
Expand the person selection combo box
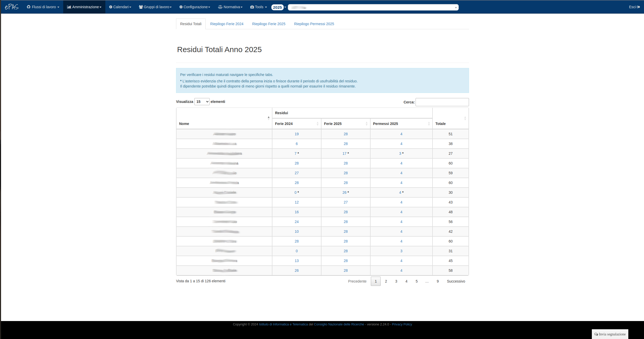pyautogui.click(x=456, y=7)
